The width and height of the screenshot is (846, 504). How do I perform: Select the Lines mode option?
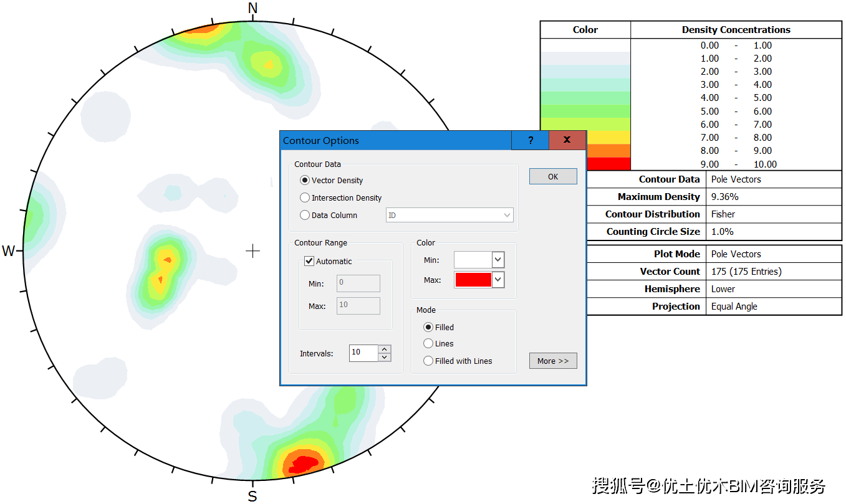pos(428,343)
